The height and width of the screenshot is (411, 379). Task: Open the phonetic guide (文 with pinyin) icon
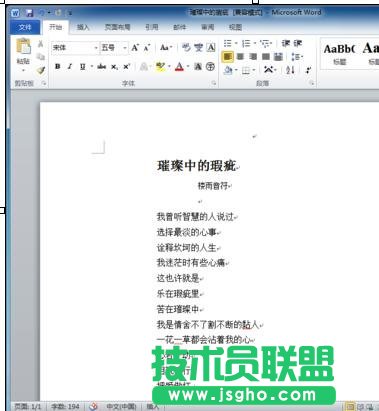tap(199, 48)
